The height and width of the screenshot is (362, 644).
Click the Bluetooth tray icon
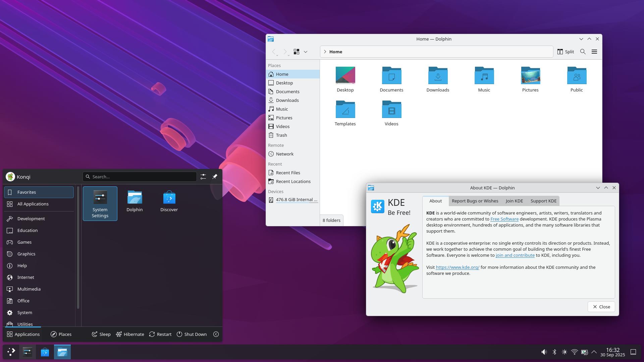coord(554,352)
